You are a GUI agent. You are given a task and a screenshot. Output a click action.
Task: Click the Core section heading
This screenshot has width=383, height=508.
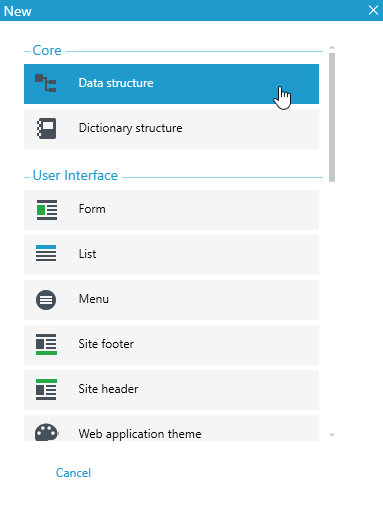(x=47, y=51)
